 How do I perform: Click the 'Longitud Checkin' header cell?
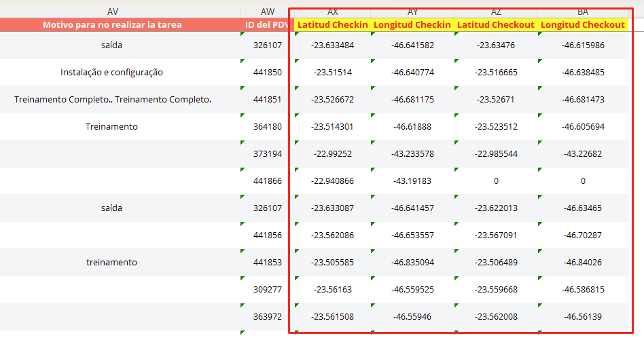tap(412, 25)
